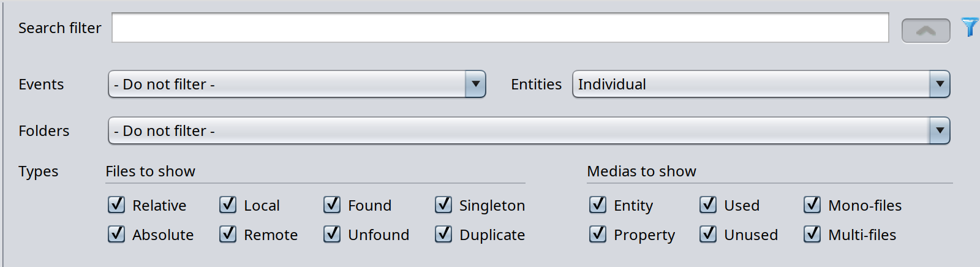
Task: Uncheck the Mono-files checkbox
Action: 812,205
